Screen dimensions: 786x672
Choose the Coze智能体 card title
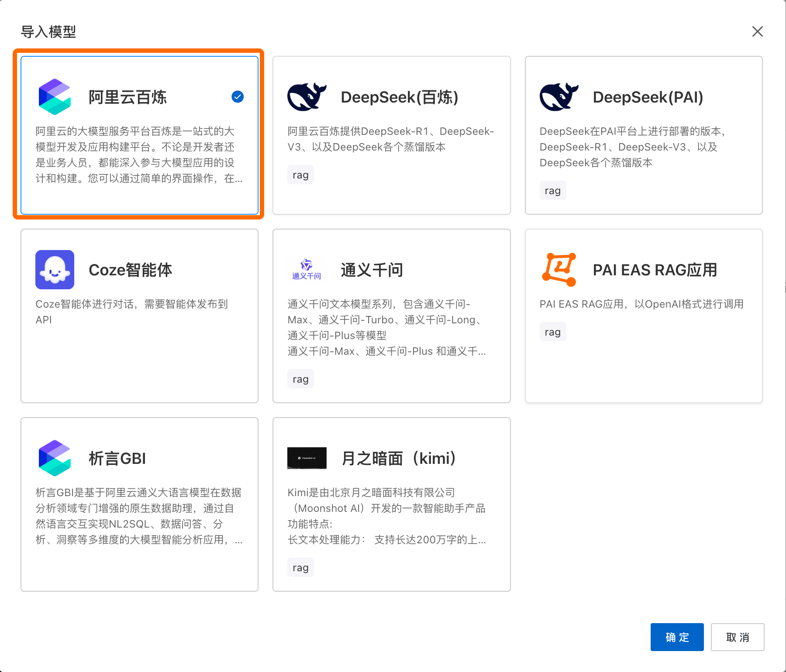coord(131,270)
